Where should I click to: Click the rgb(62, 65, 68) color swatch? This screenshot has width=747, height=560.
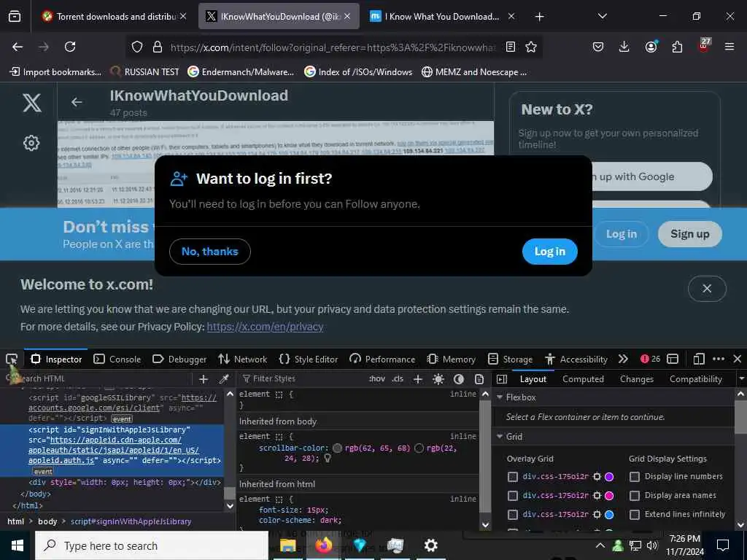337,448
